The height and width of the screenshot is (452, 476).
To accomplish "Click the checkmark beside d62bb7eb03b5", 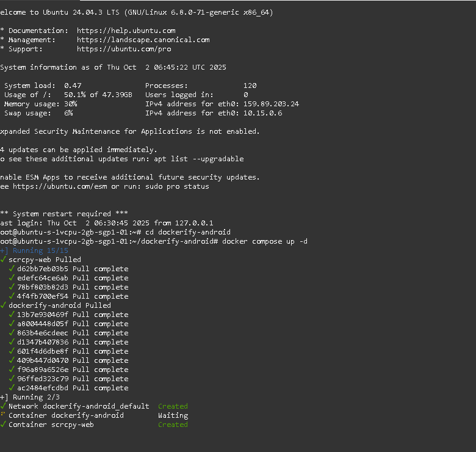I will (x=12, y=269).
